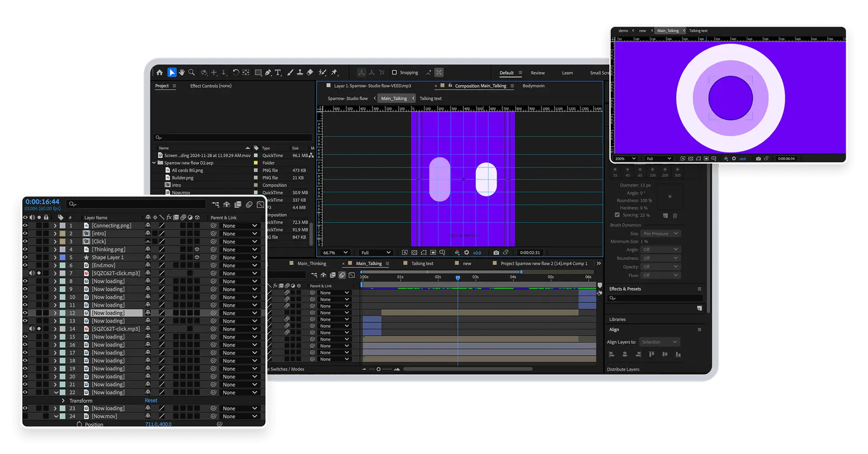Open the Review workspace

pos(537,73)
